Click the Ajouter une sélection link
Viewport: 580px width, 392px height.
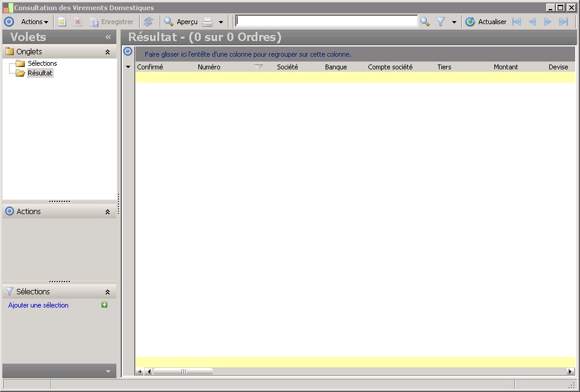(38, 305)
